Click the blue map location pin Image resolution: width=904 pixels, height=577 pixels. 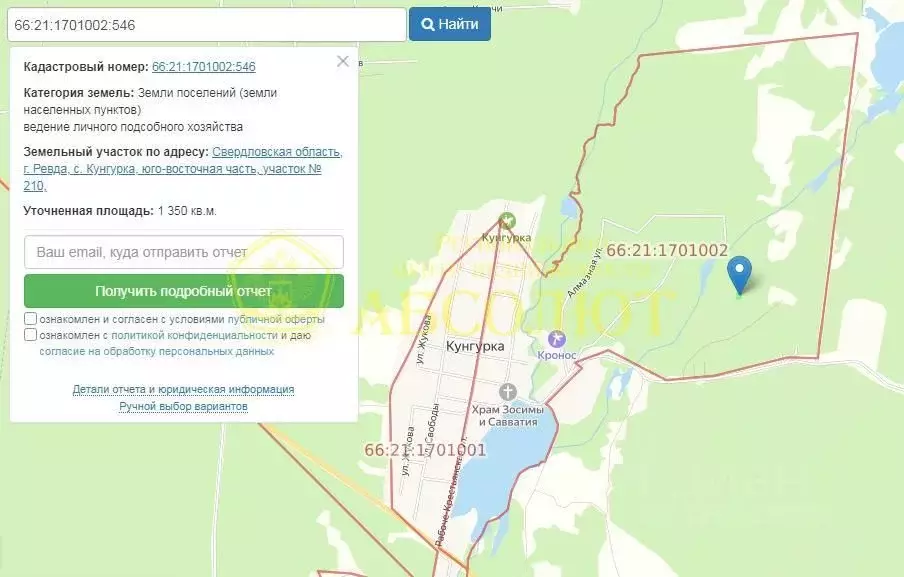pyautogui.click(x=739, y=273)
